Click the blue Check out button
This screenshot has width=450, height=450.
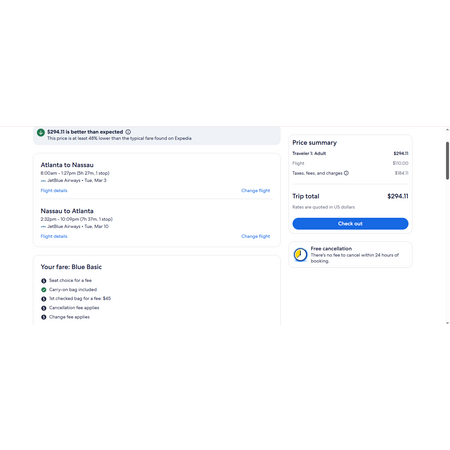[350, 224]
